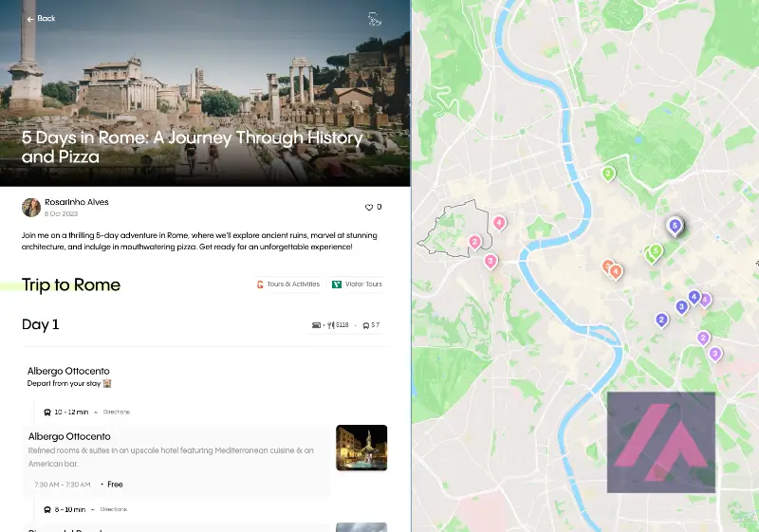Open the author name Rosarinho Alves
This screenshot has height=532, width=759.
[77, 202]
